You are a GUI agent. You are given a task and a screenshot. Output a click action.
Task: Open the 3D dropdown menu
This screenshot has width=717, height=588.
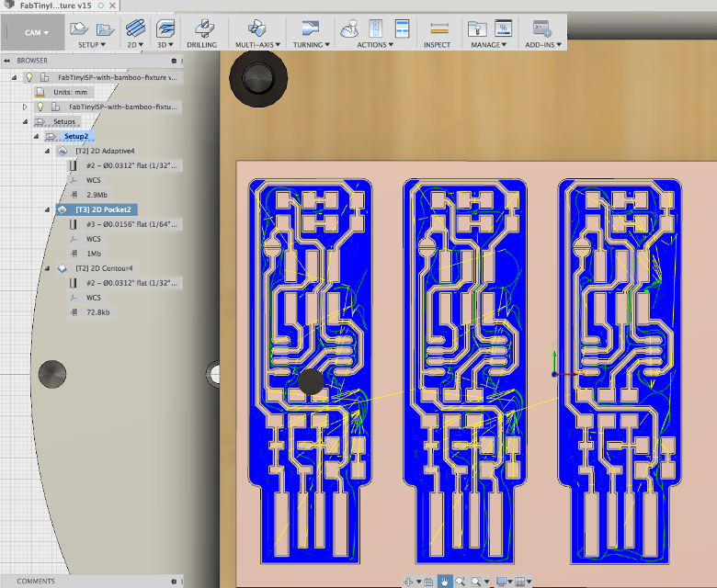click(x=165, y=45)
